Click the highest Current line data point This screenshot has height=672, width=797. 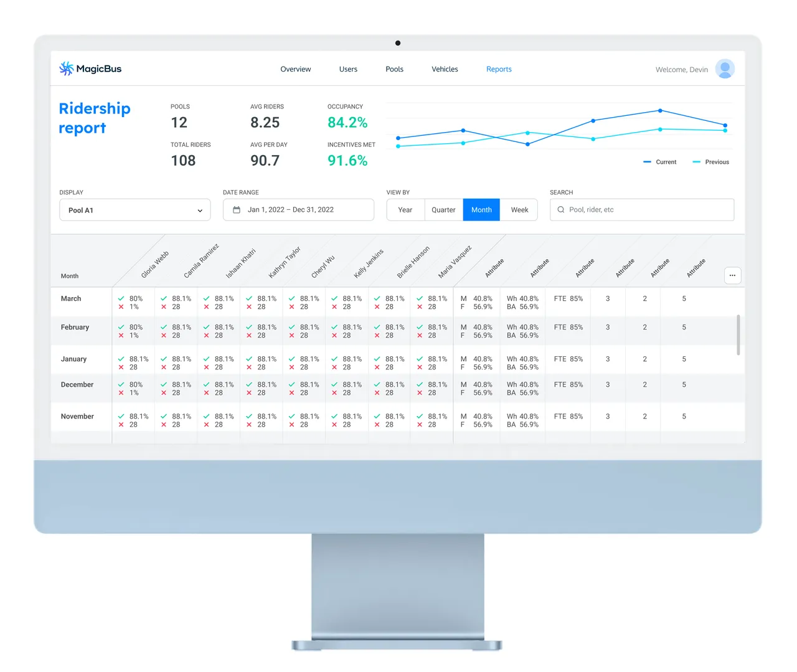660,111
